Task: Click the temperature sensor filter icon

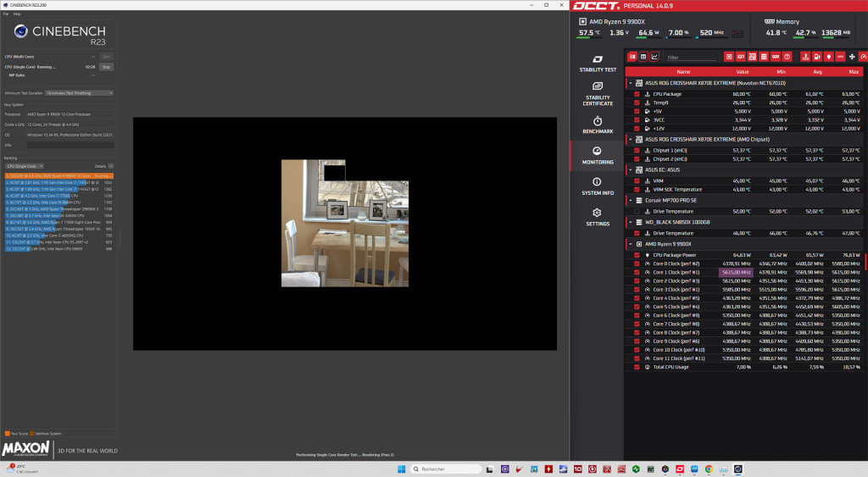Action: (x=805, y=57)
